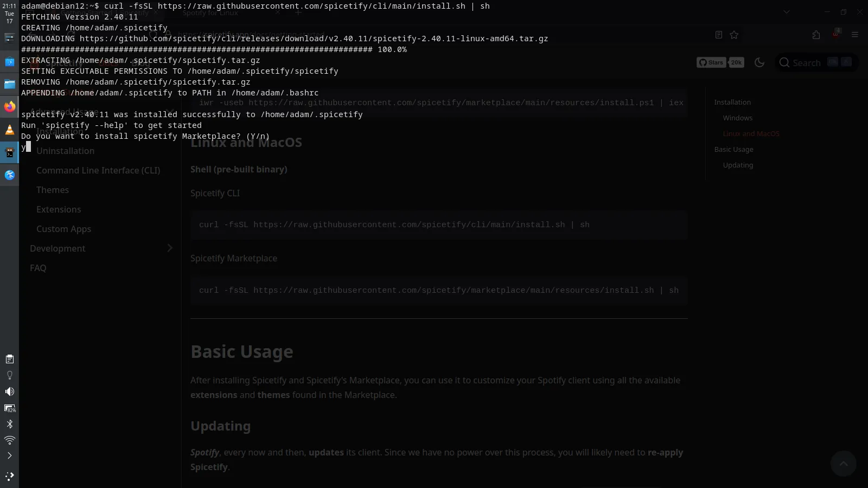Click Blog in the Spicetify navbar

141,63
